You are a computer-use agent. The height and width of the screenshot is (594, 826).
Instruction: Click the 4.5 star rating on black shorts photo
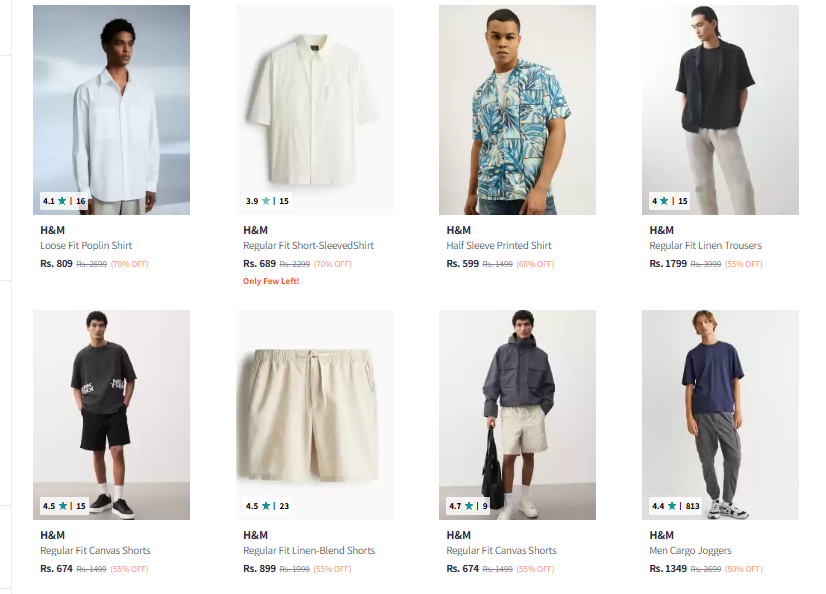tap(64, 506)
